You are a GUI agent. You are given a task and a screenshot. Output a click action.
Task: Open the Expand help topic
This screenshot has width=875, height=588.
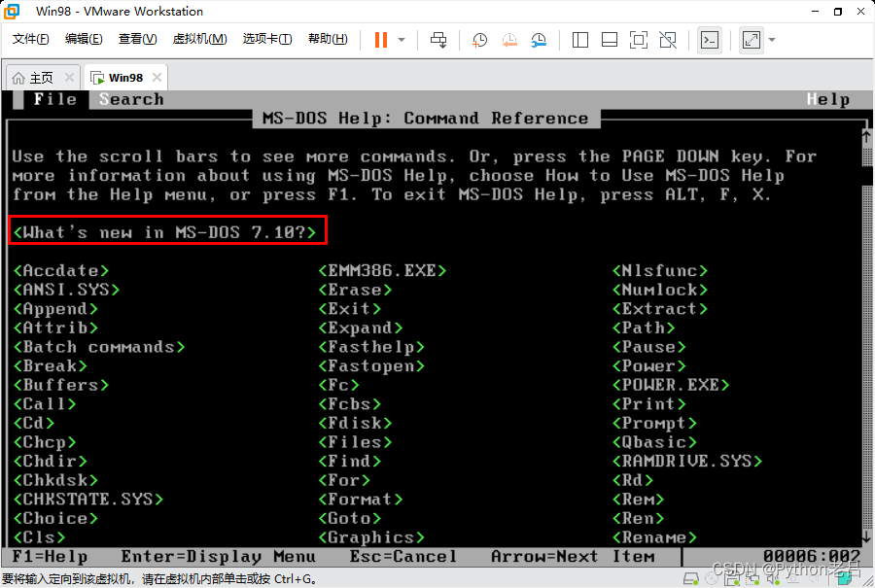361,328
